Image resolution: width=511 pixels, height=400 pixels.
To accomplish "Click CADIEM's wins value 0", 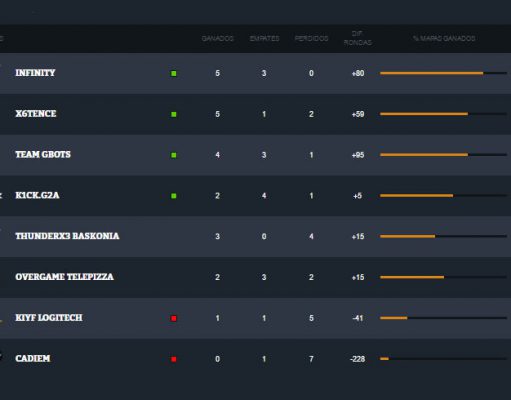I will point(217,359).
